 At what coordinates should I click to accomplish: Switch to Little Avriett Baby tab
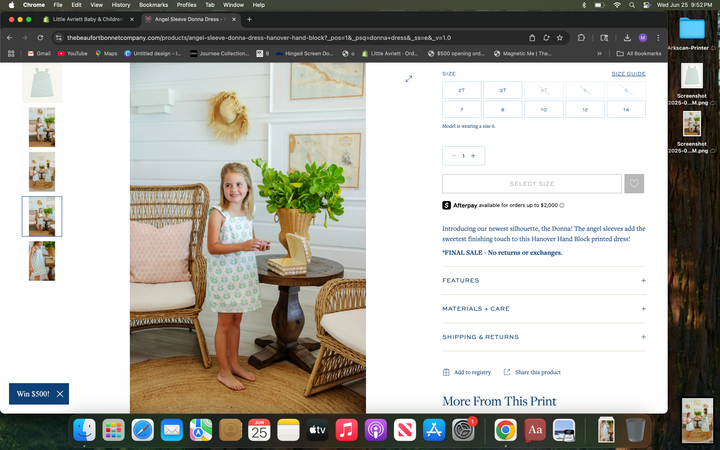[88, 19]
